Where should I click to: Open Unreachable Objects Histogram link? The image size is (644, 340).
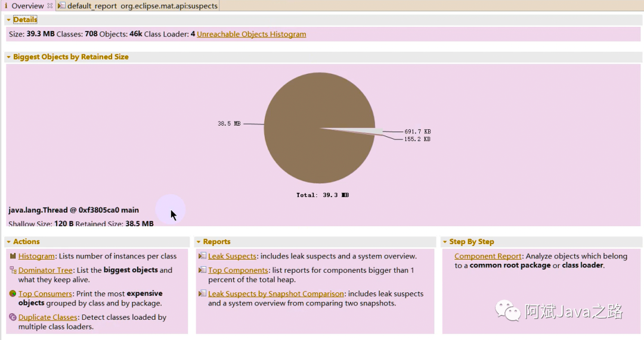(252, 34)
